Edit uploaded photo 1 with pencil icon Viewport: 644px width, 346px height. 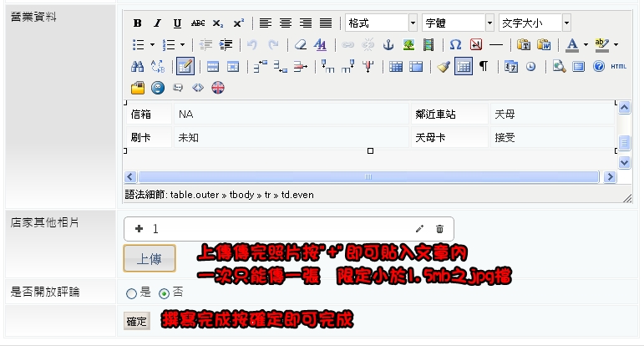(419, 228)
